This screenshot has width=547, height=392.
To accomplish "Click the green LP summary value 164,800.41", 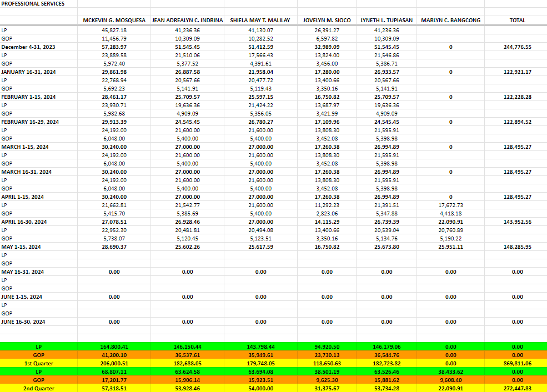I will pos(114,347).
